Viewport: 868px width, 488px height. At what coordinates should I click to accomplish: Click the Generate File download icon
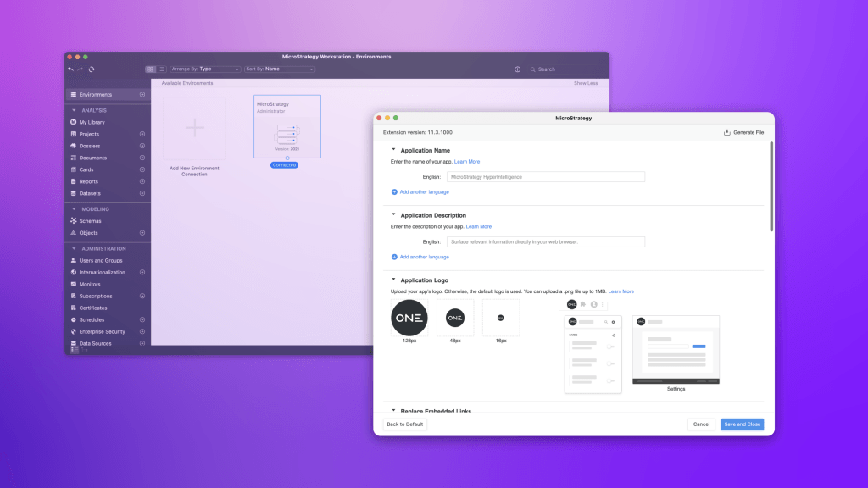click(x=727, y=132)
